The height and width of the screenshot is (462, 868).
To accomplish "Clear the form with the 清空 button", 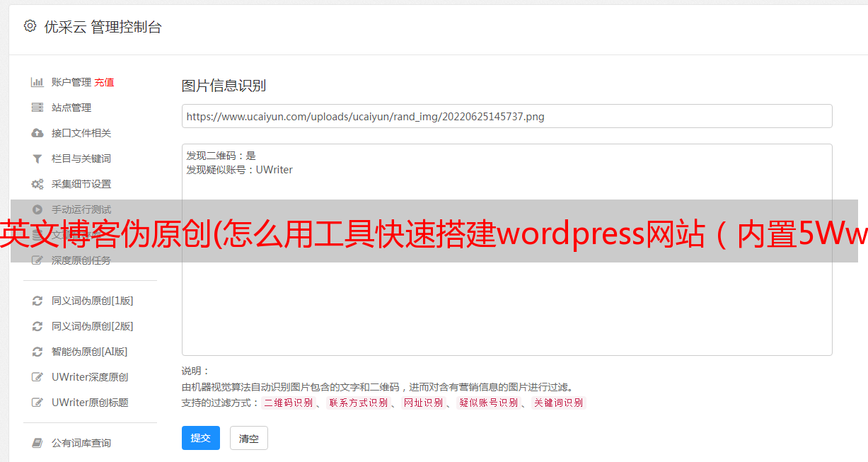I will pyautogui.click(x=249, y=438).
